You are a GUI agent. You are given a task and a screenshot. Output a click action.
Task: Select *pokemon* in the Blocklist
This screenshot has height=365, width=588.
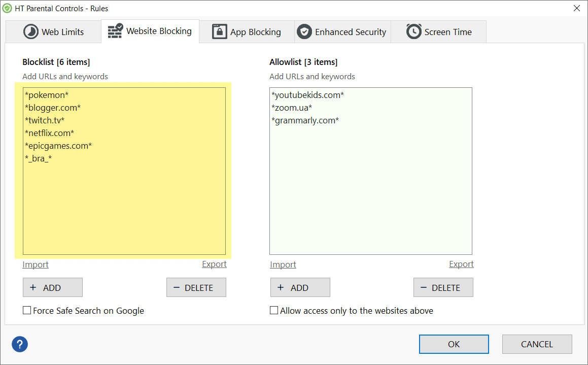coord(47,95)
